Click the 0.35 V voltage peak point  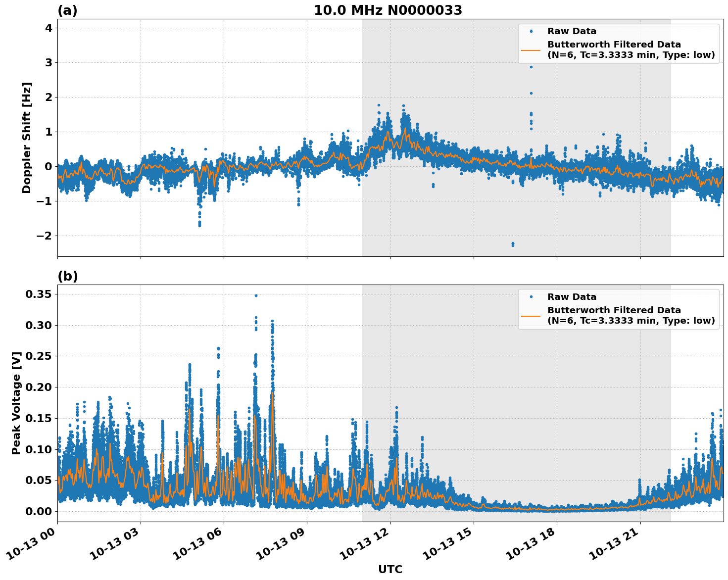256,295
